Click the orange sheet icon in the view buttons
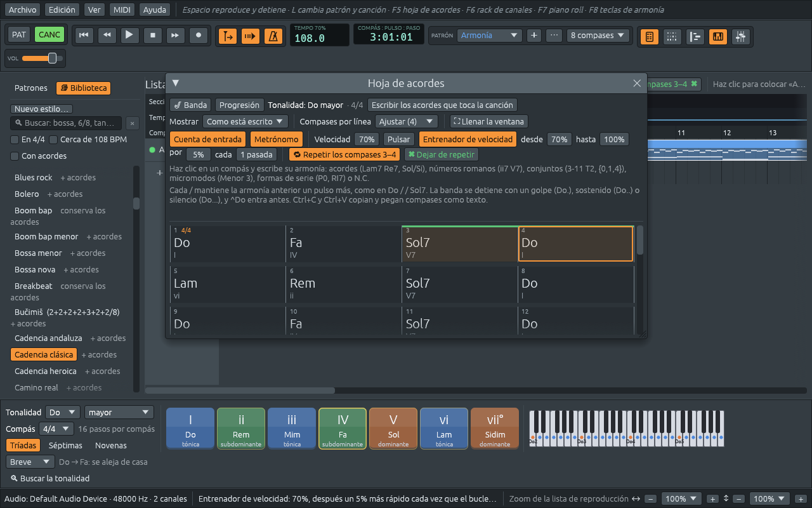This screenshot has width=812, height=508. (649, 37)
